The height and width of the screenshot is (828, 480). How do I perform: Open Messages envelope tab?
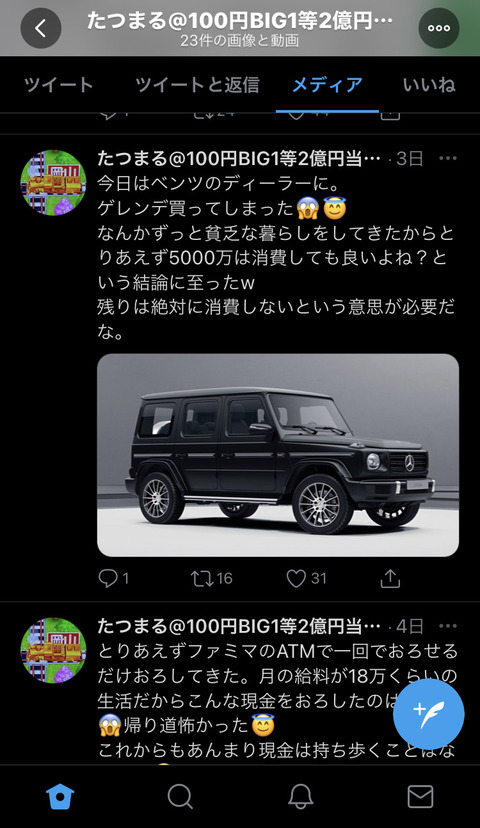(420, 796)
